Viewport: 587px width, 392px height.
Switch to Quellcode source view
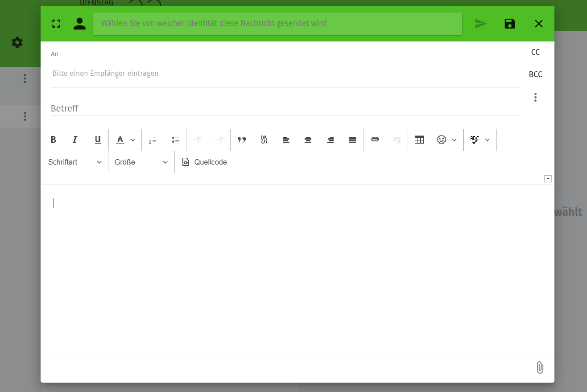204,162
